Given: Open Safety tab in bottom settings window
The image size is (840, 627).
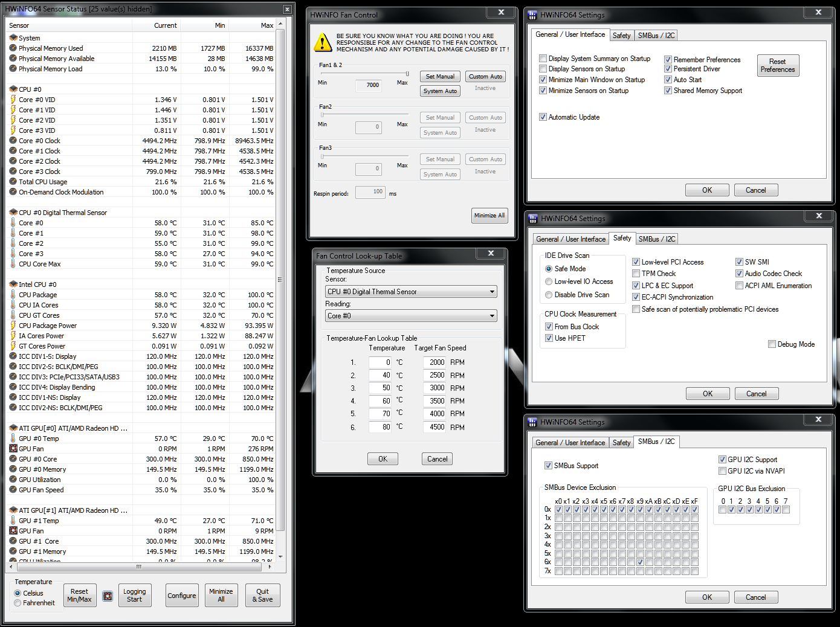Looking at the screenshot, I should (x=621, y=443).
